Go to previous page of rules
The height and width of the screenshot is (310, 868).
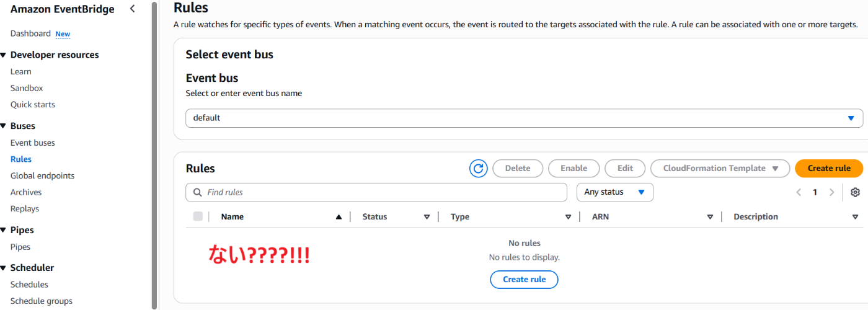click(x=799, y=192)
